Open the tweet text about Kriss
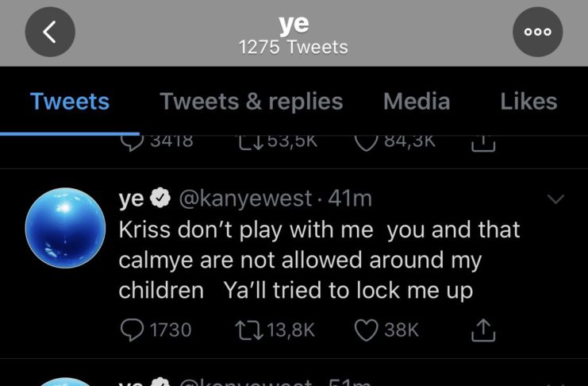 coord(319,261)
